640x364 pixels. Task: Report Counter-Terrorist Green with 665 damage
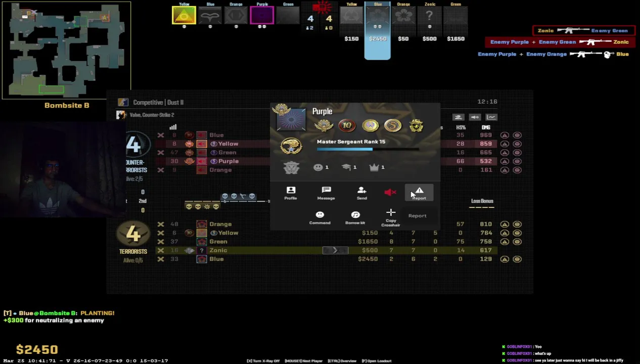(505, 153)
